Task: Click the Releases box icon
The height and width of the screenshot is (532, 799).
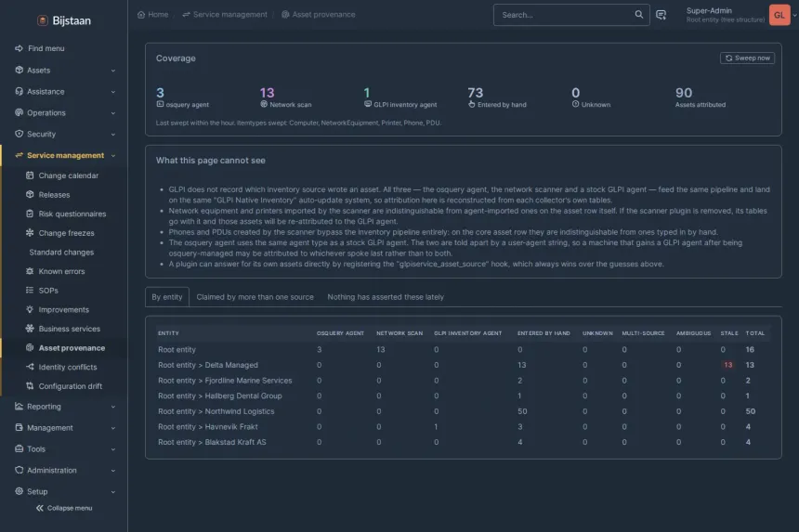Action: coord(30,194)
